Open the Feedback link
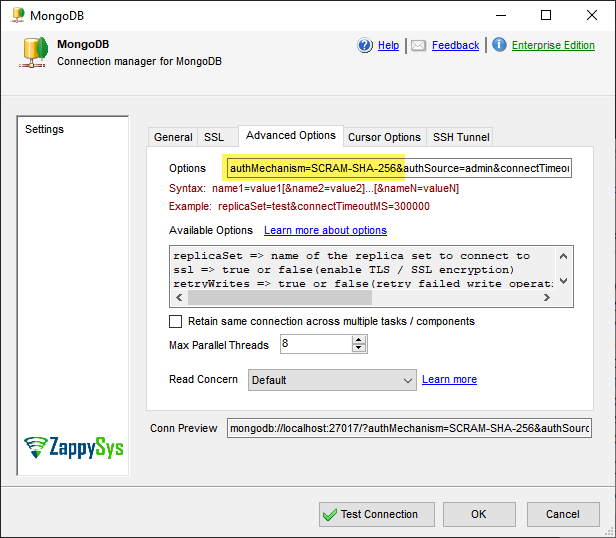This screenshot has width=616, height=538. [x=455, y=45]
